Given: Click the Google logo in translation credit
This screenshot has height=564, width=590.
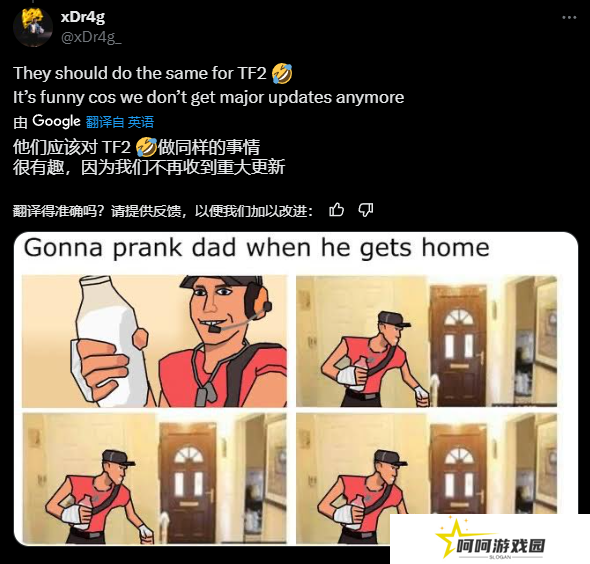Looking at the screenshot, I should [56, 121].
